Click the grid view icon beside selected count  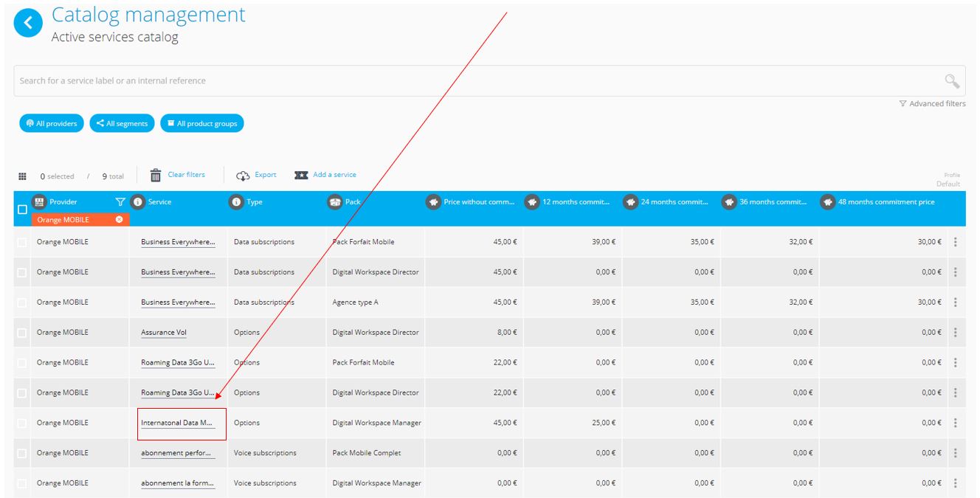22,176
